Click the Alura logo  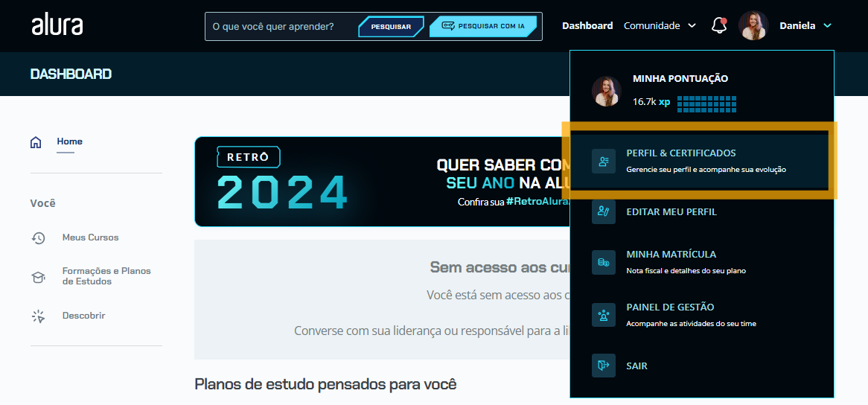pos(57,25)
